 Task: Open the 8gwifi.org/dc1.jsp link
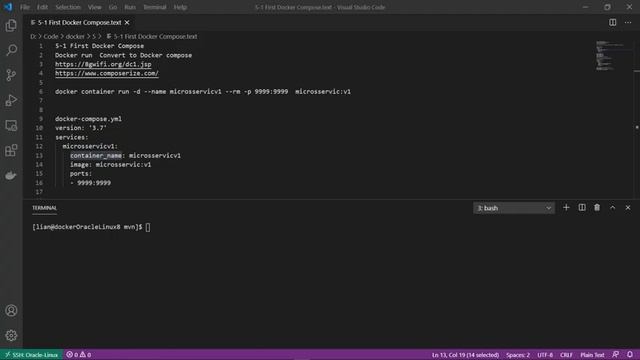(103, 64)
